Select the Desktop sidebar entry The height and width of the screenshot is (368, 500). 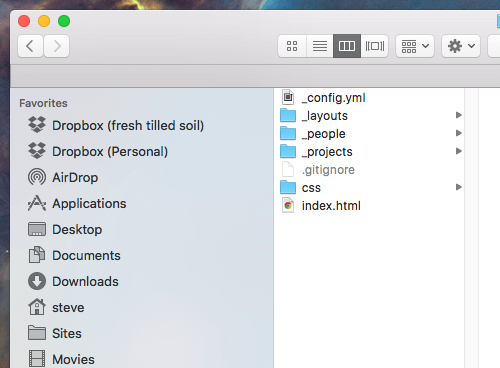click(65, 229)
